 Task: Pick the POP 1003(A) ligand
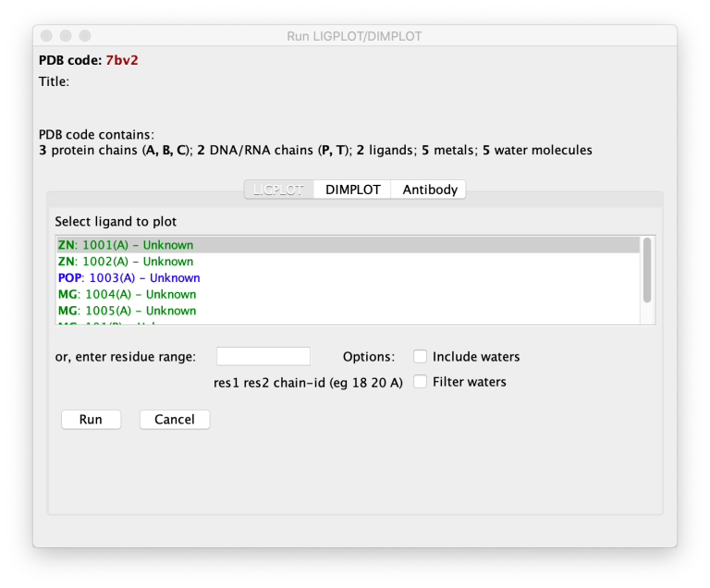coord(129,277)
